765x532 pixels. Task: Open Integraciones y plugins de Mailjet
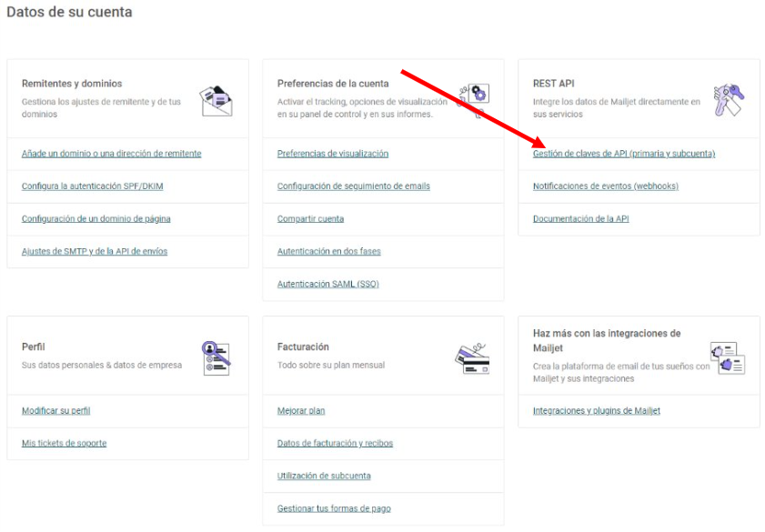click(x=596, y=411)
